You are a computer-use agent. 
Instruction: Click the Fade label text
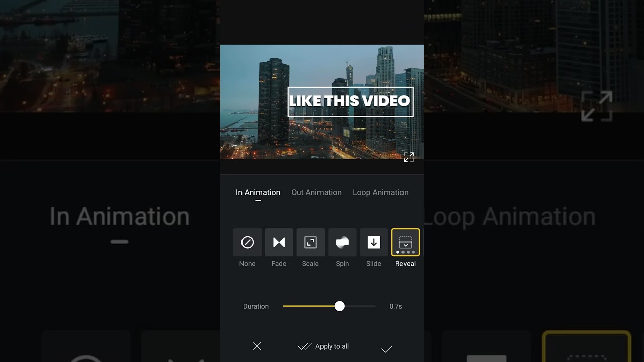[279, 264]
